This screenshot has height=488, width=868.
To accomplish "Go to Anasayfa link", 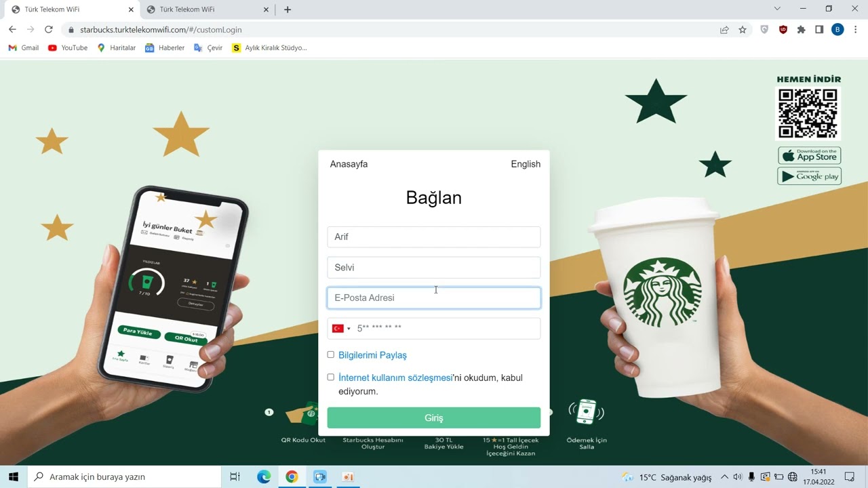I will pyautogui.click(x=349, y=164).
